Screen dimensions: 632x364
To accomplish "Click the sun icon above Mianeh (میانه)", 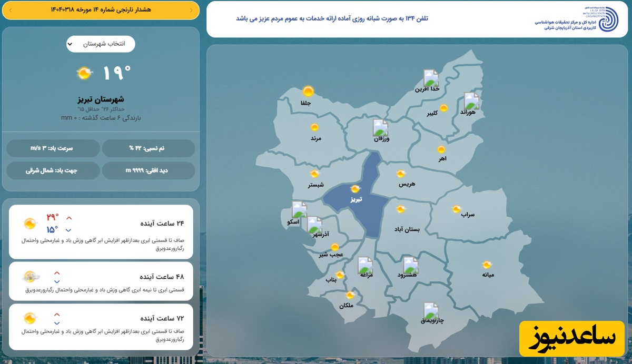I will point(487,265).
